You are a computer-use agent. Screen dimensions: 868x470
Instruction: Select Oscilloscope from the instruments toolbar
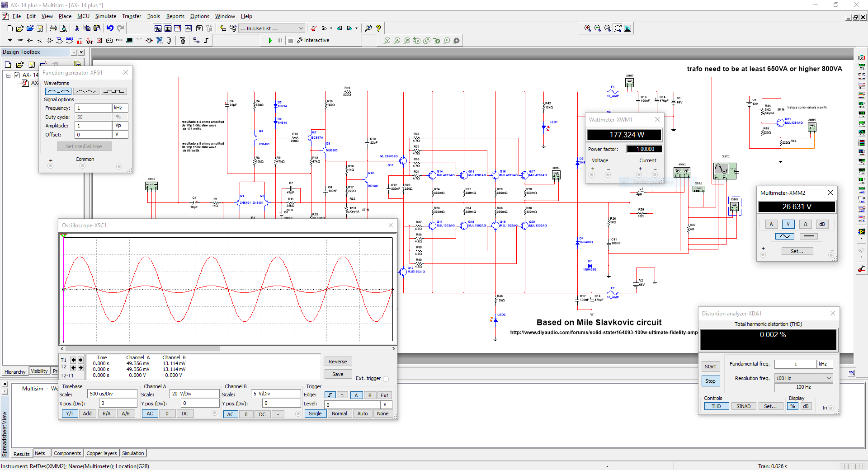pyautogui.click(x=862, y=85)
